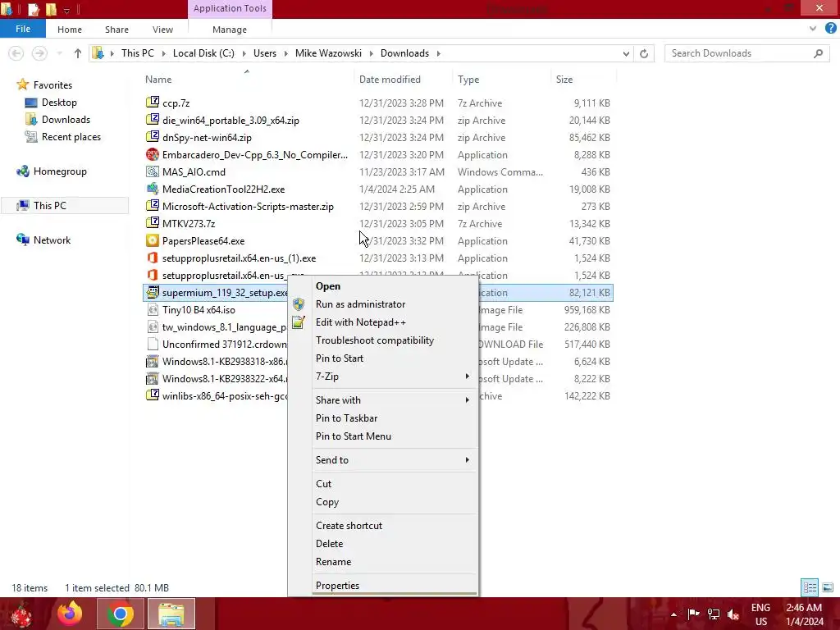Open the taskbar clock and date
840x630 pixels.
pyautogui.click(x=804, y=614)
